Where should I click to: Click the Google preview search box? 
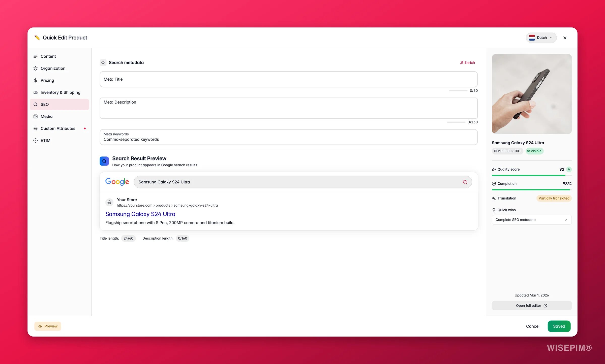pyautogui.click(x=302, y=182)
